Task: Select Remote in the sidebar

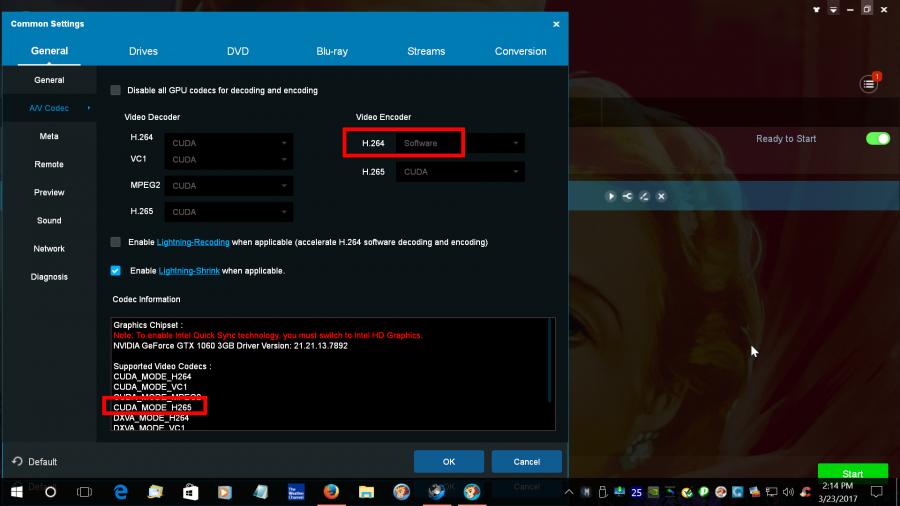Action: pyautogui.click(x=49, y=164)
